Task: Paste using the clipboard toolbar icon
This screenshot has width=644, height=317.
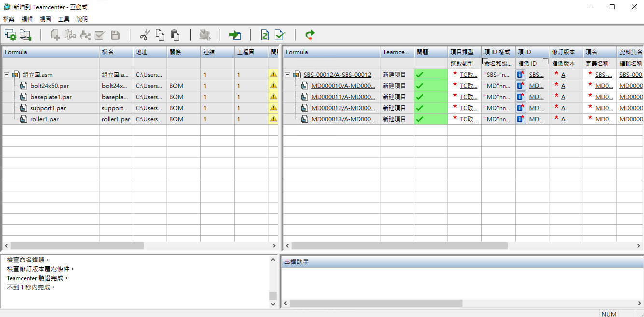Action: (x=175, y=35)
